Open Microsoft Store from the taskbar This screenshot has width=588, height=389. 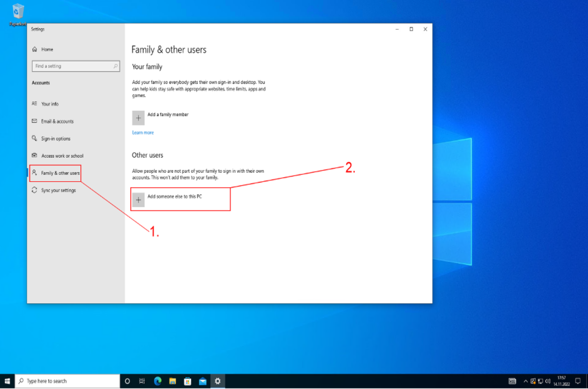coord(187,381)
